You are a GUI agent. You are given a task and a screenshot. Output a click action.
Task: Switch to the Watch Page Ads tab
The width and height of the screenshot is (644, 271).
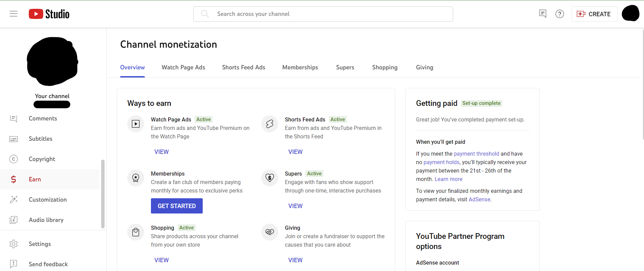pos(183,67)
